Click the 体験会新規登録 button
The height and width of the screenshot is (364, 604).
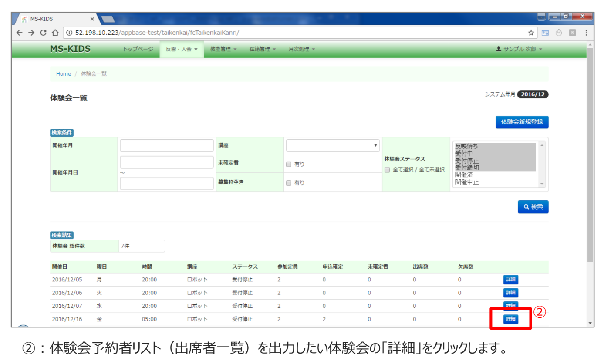[x=522, y=122]
